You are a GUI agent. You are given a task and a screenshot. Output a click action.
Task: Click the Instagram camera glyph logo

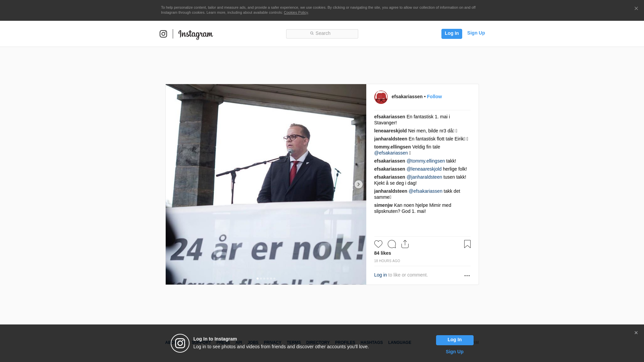(x=163, y=34)
